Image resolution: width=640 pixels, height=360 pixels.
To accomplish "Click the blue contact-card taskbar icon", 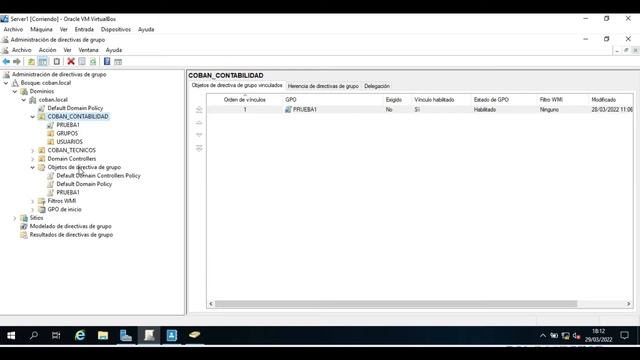I will click(x=172, y=336).
